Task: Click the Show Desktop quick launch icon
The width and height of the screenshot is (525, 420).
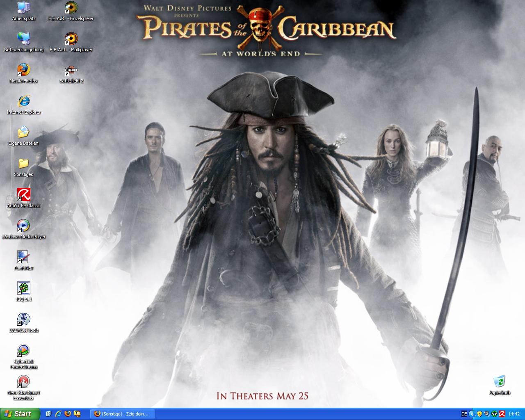Action: coord(48,414)
